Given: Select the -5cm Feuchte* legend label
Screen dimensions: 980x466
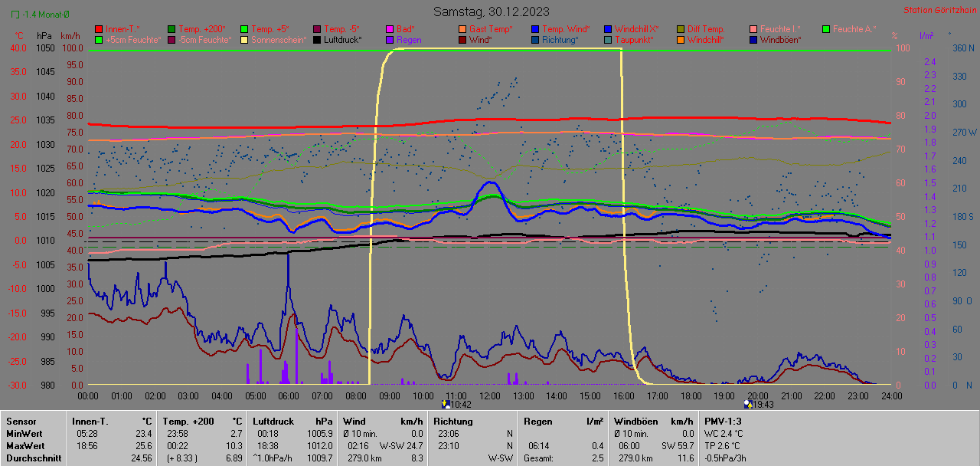Looking at the screenshot, I should (x=204, y=40).
